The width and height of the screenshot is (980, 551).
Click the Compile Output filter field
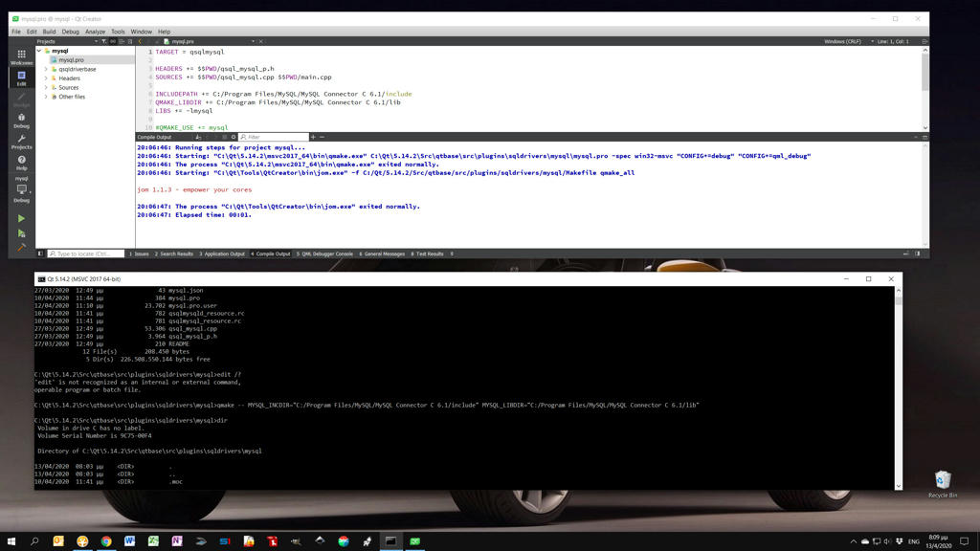coord(274,137)
